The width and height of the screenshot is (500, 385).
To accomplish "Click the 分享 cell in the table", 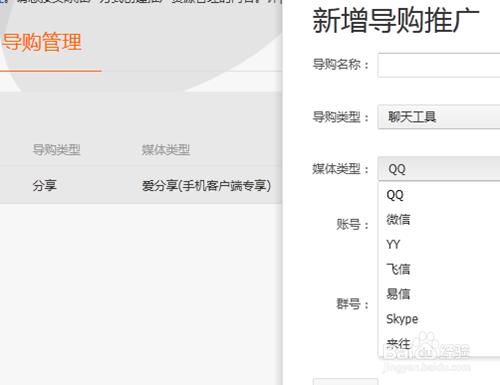I will (x=45, y=185).
